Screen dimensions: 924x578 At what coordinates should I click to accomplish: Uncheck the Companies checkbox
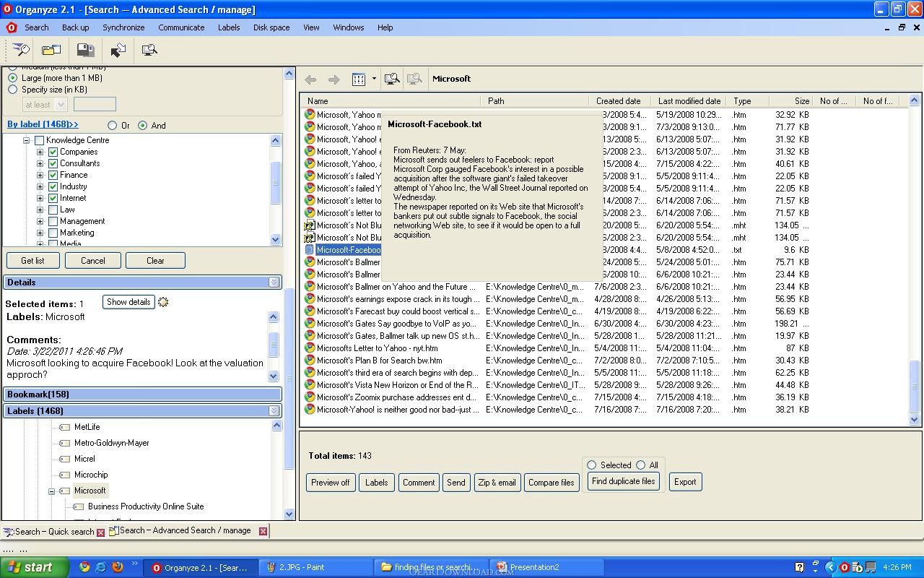point(53,152)
